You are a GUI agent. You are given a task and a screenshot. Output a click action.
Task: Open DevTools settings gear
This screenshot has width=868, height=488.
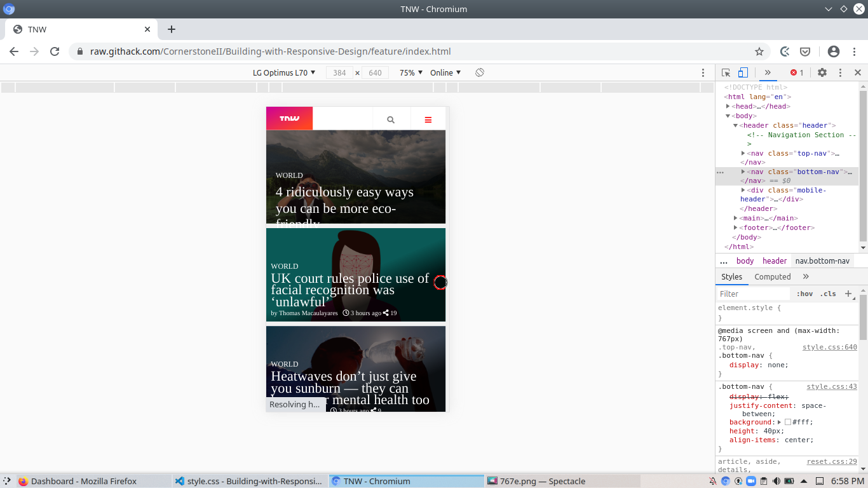[822, 72]
